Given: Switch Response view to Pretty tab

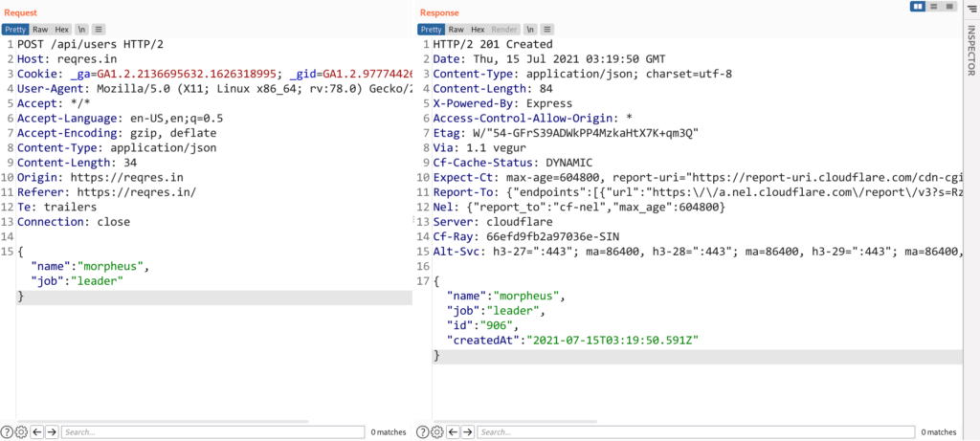Looking at the screenshot, I should [x=431, y=29].
